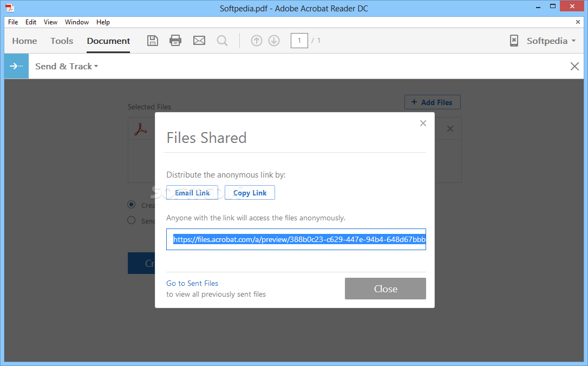Image resolution: width=588 pixels, height=366 pixels.
Task: Click the blue Send & Track arrow icon
Action: click(16, 66)
